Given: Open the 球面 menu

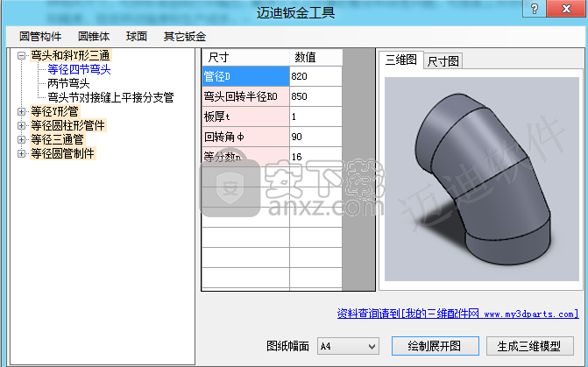Looking at the screenshot, I should tap(137, 37).
